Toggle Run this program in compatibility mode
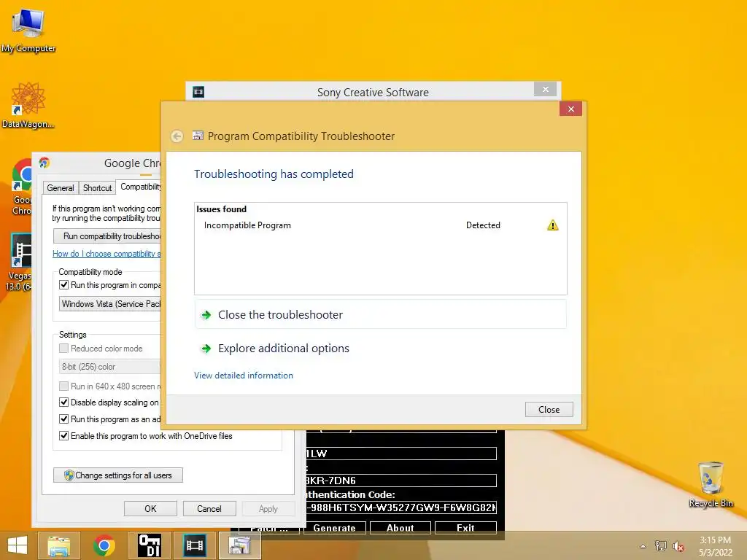The width and height of the screenshot is (747, 560). tap(64, 285)
